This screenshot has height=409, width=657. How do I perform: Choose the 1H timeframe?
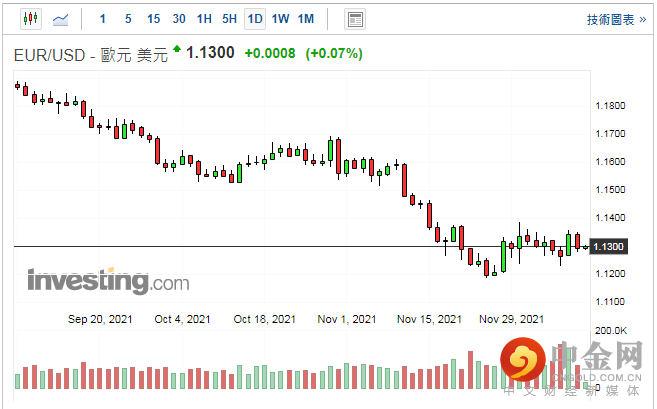click(204, 19)
